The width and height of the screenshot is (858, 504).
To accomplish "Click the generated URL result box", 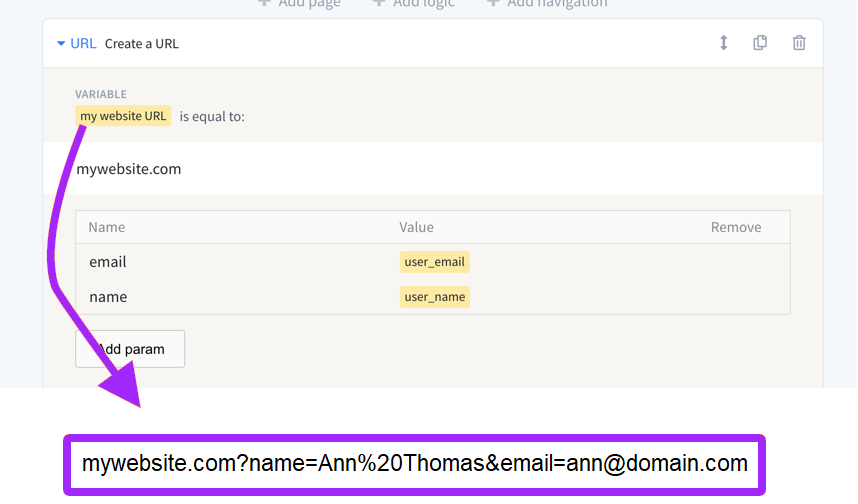I will 415,464.
